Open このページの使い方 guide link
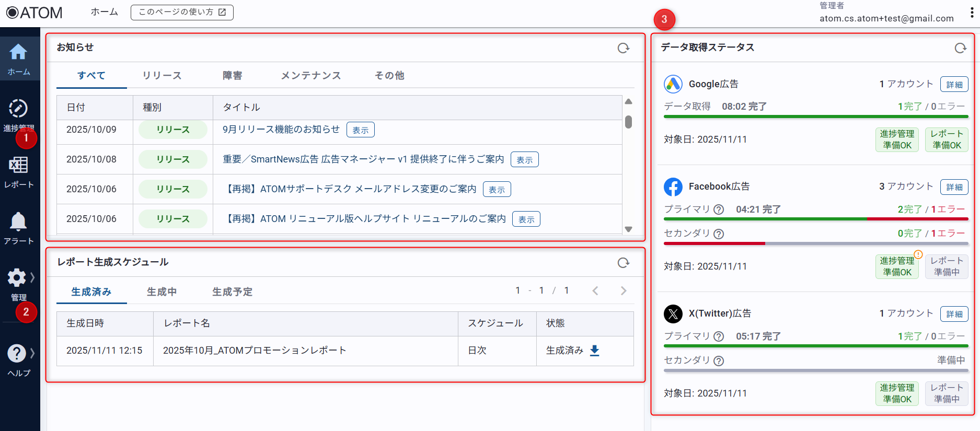The height and width of the screenshot is (431, 980). (182, 12)
